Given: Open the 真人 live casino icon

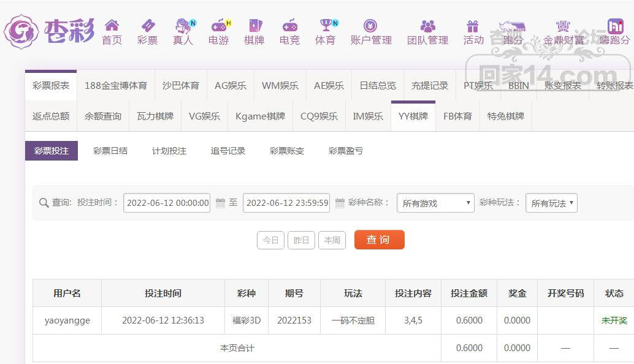Looking at the screenshot, I should click(x=182, y=32).
